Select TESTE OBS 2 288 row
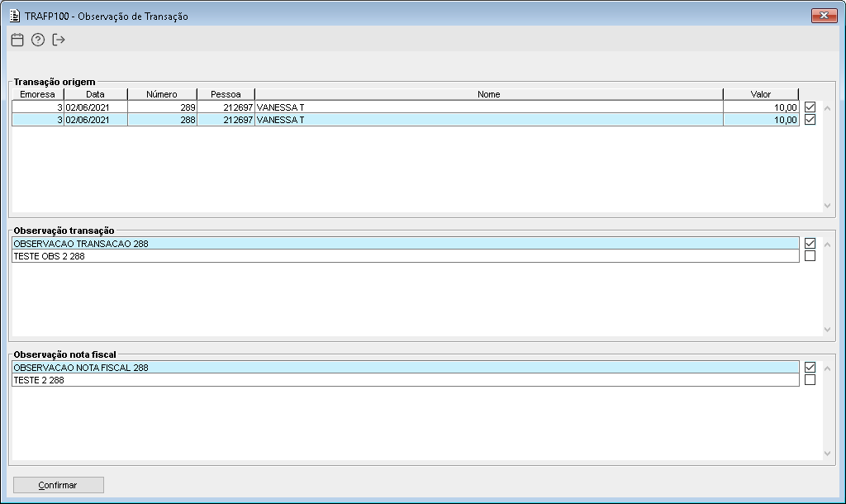 coord(405,256)
